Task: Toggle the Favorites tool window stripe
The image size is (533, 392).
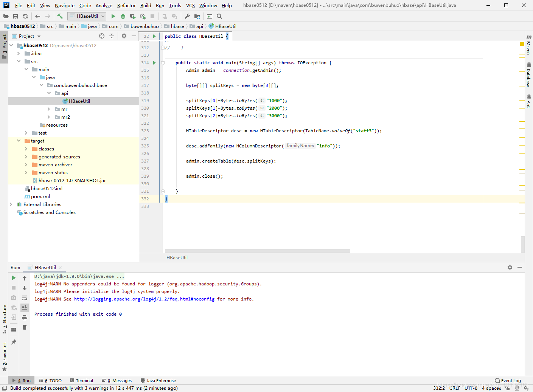Action: click(x=4, y=357)
